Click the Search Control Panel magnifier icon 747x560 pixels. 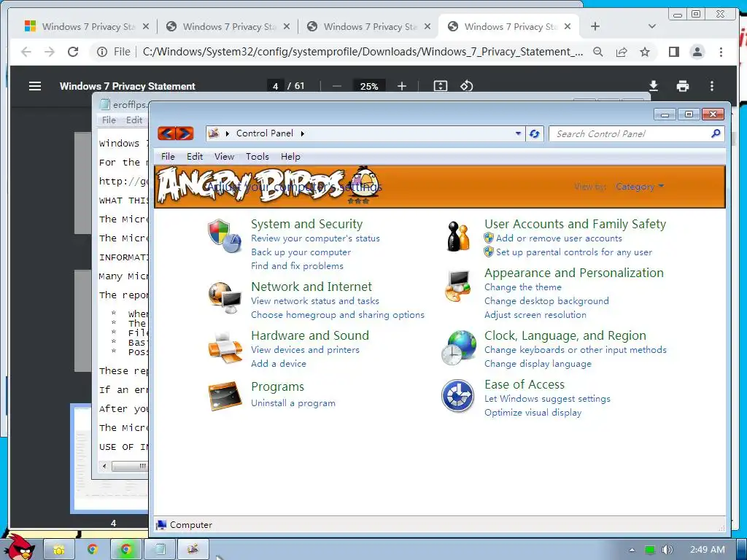click(x=716, y=134)
